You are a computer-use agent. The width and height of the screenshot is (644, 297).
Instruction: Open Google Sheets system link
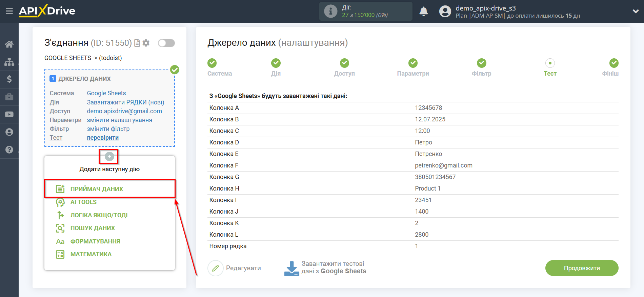106,93
